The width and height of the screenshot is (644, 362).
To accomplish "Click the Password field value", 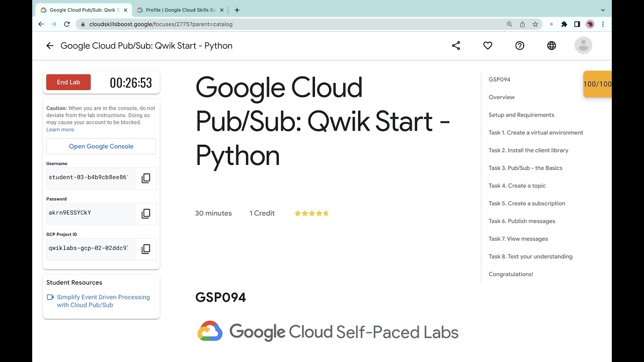I will 91,214.
